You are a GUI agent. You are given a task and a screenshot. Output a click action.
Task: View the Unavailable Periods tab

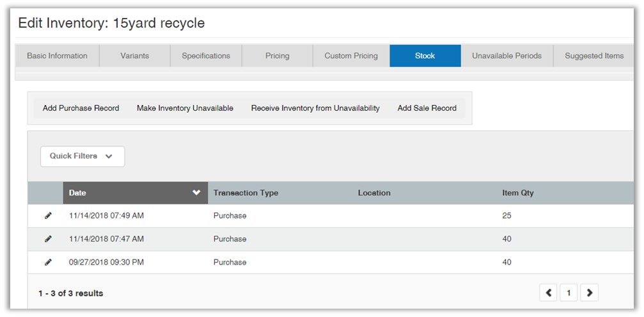point(507,56)
